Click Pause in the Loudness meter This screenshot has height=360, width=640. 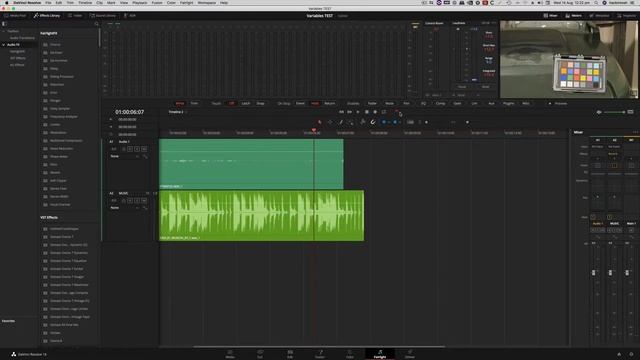[x=462, y=87]
